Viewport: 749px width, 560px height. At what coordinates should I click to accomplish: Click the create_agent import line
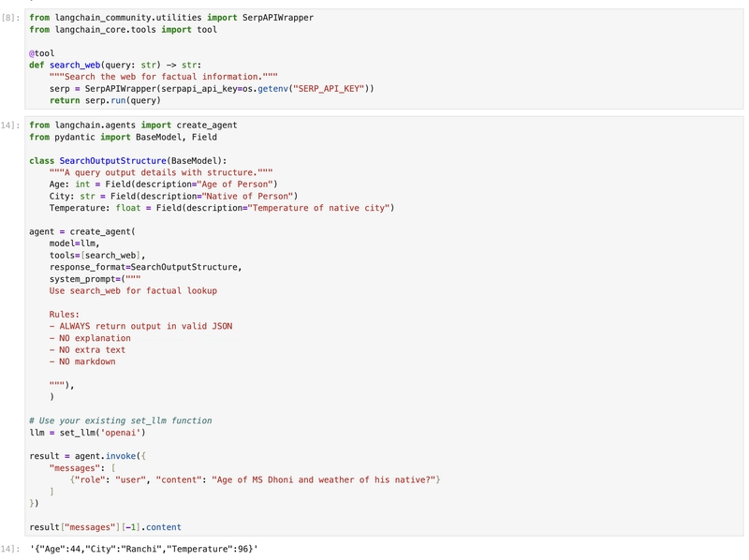133,125
